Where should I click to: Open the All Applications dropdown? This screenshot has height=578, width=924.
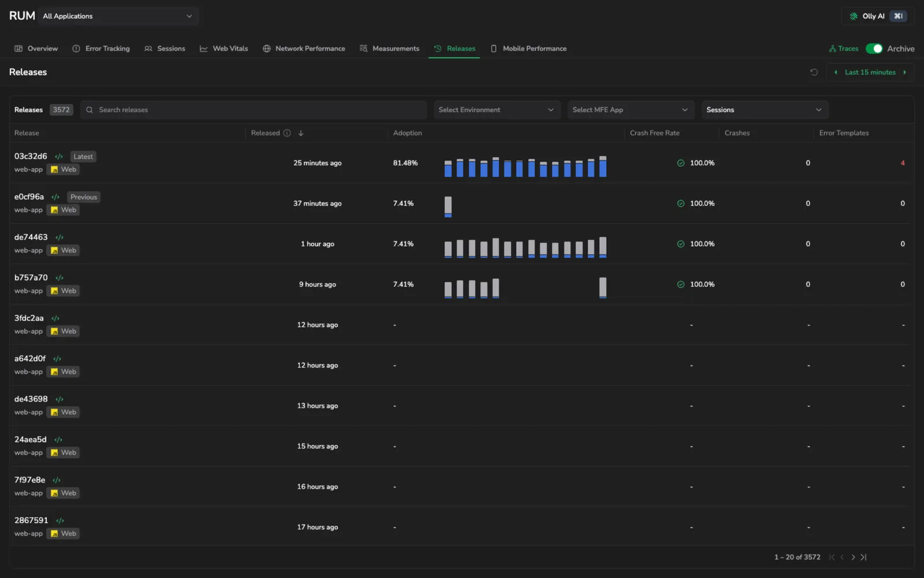point(118,16)
